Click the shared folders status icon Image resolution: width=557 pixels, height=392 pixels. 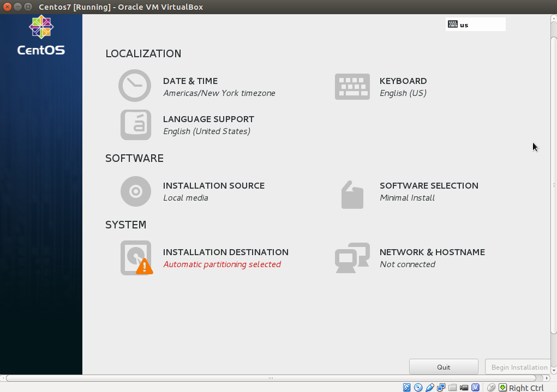(x=452, y=387)
